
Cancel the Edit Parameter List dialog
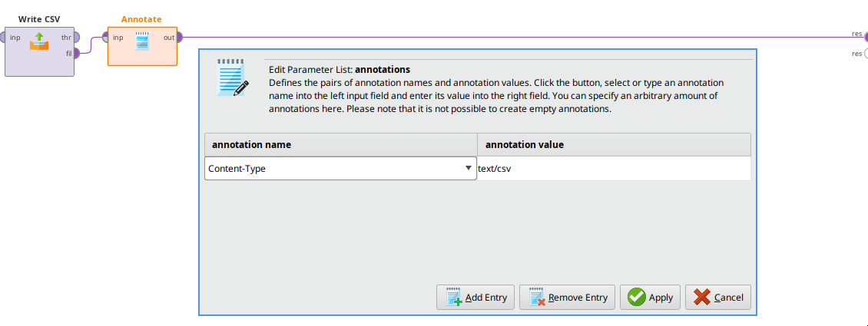coord(717,298)
